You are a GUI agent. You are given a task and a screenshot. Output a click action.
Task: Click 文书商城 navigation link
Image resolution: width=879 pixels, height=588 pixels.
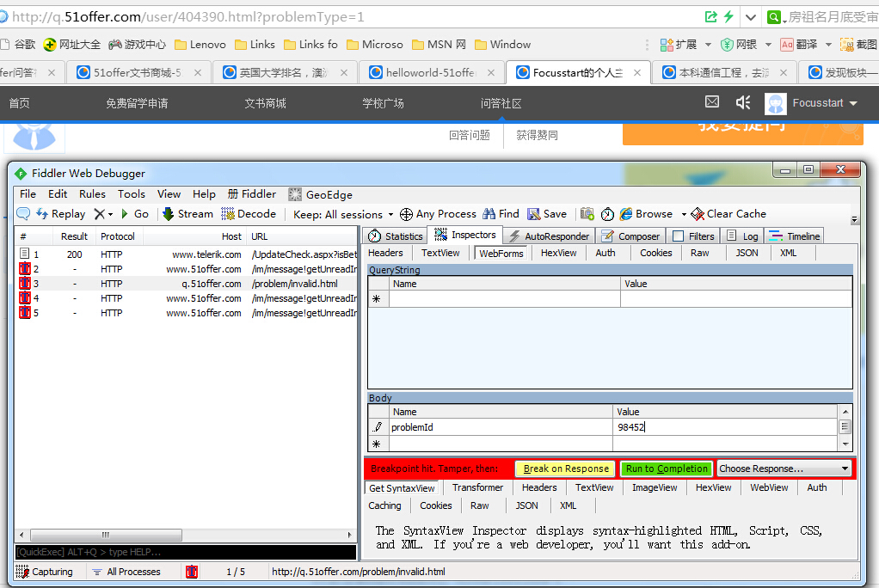coord(265,103)
